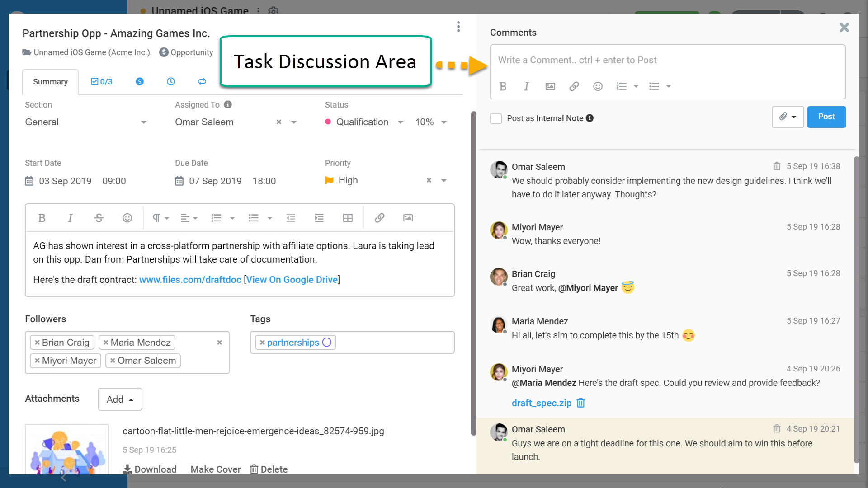
Task: Open the Qualification status dropdown
Action: pyautogui.click(x=400, y=122)
